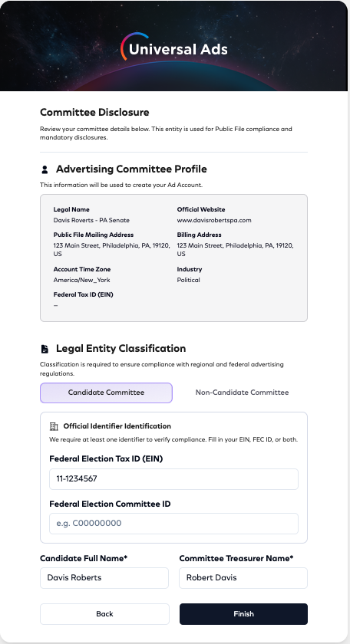Edit the Committee Treasurer Name field
The height and width of the screenshot is (644, 350).
(x=243, y=578)
